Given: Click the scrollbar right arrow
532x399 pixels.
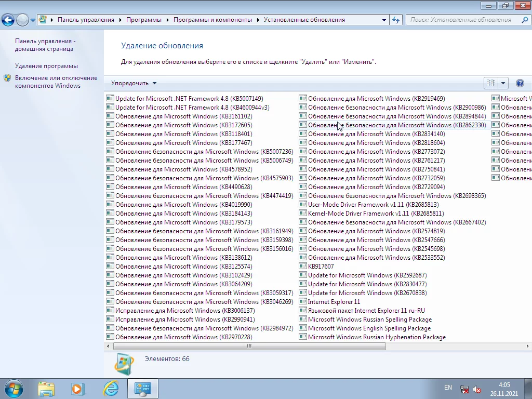Looking at the screenshot, I should pos(527,346).
